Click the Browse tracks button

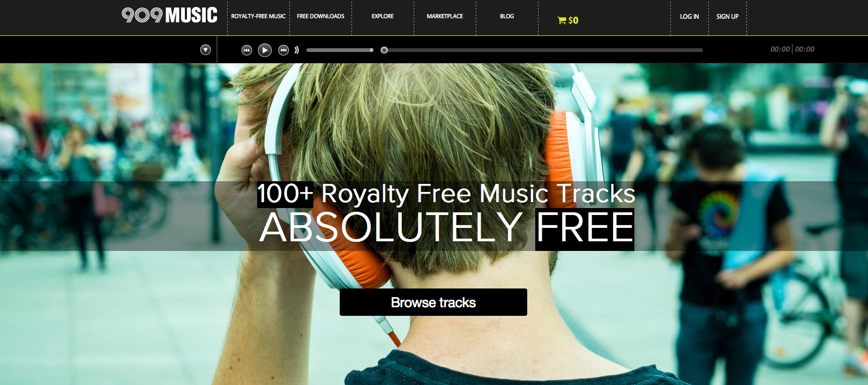(433, 302)
